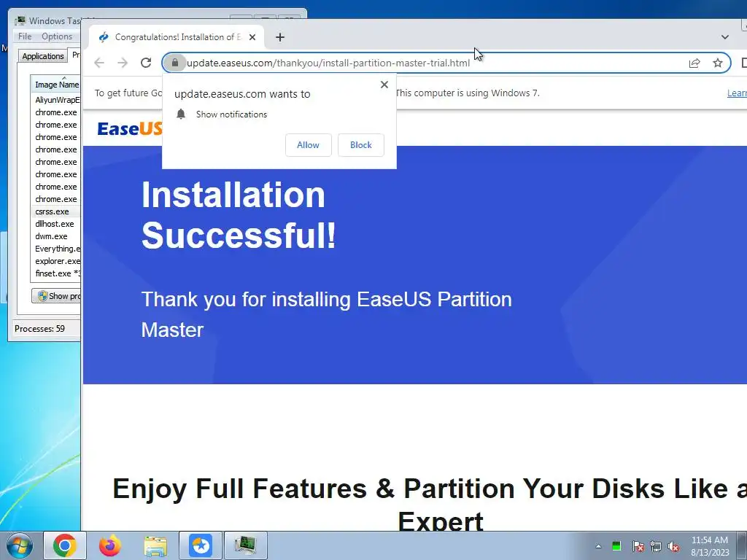Click the muted volume tray icon
The height and width of the screenshot is (560, 747).
coord(673,546)
